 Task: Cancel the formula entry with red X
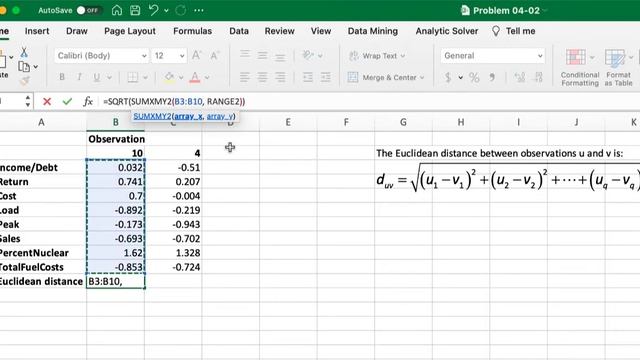pyautogui.click(x=47, y=101)
